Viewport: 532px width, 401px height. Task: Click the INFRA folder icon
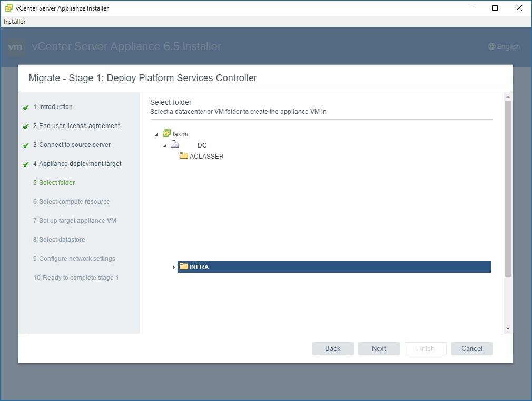pos(183,266)
